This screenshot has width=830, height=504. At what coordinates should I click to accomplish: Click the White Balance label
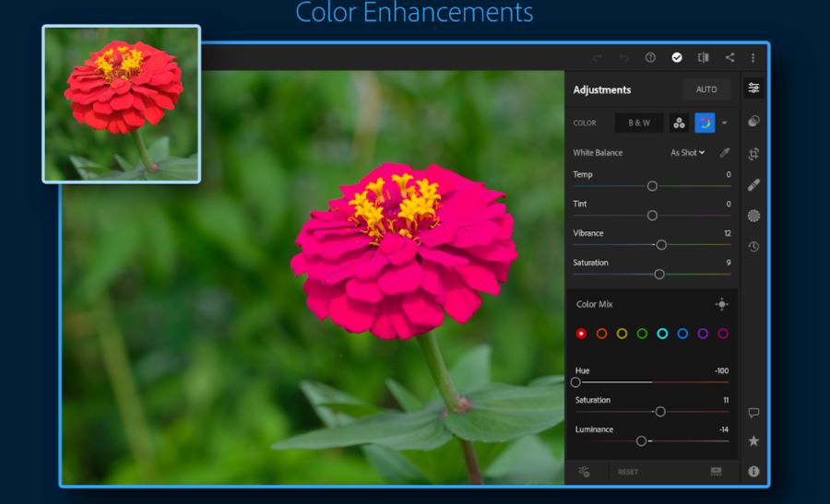tap(598, 153)
